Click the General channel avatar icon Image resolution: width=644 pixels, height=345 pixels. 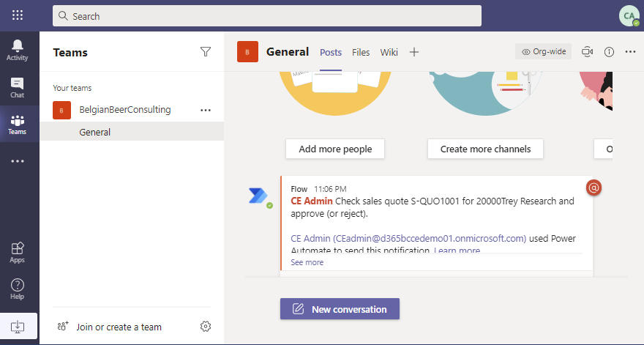(x=247, y=52)
